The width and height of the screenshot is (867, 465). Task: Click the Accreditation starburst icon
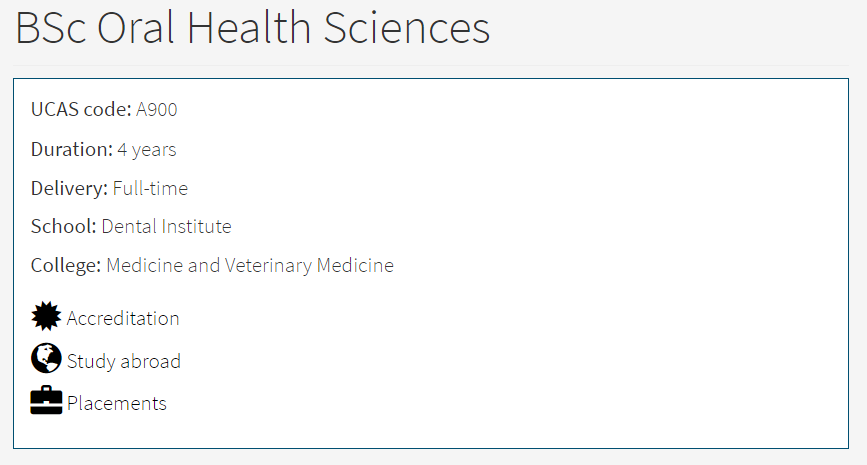point(46,316)
